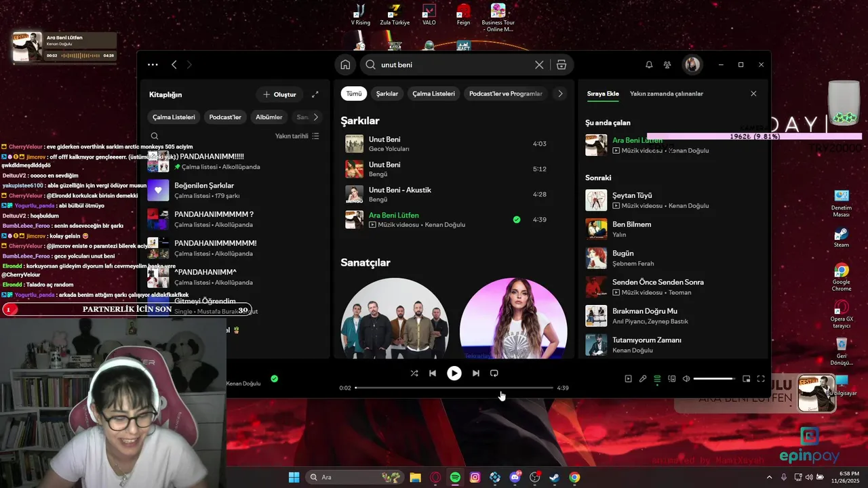
Task: Click the search field containing unut beni
Action: click(454, 65)
